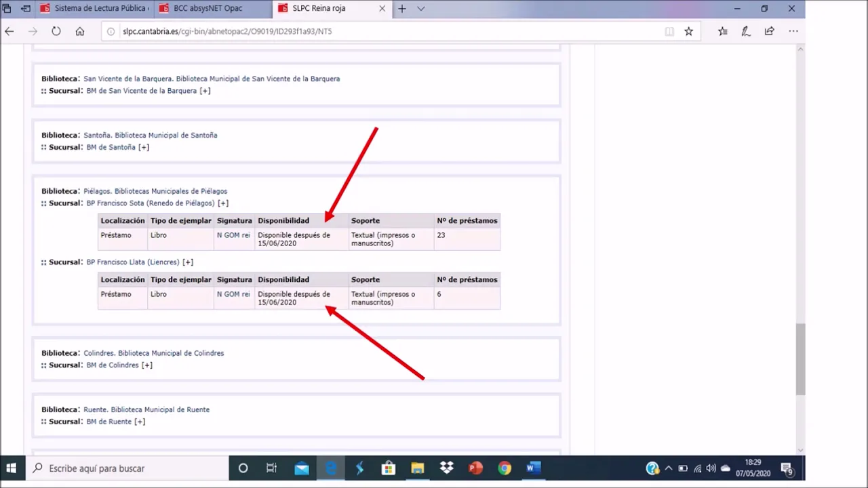Image resolution: width=868 pixels, height=488 pixels.
Task: Open the notification action center
Action: [x=787, y=468]
